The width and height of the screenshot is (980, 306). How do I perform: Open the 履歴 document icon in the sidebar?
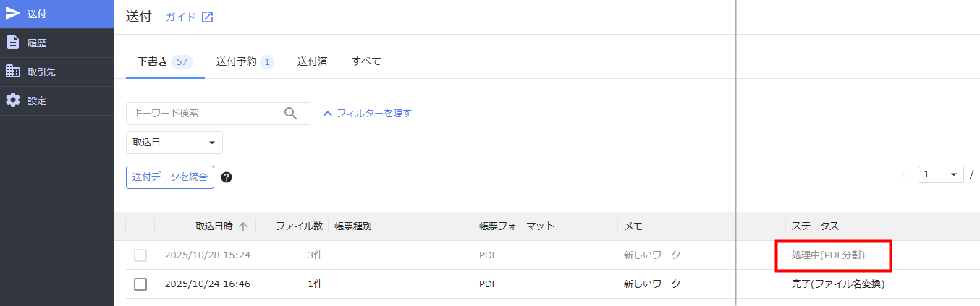[13, 43]
